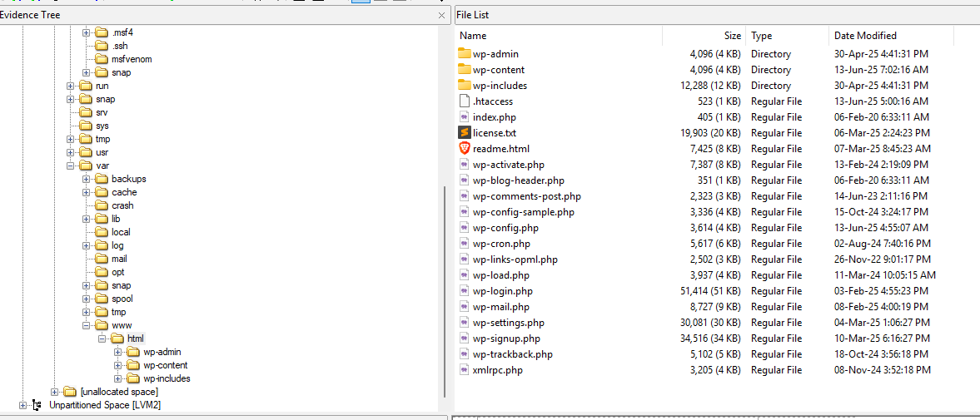Select the opt folder icon
This screenshot has height=420, width=980.
pos(102,272)
